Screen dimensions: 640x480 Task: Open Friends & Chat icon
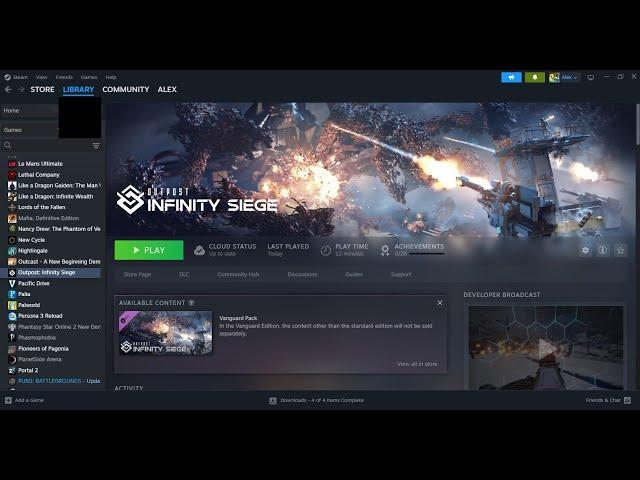[x=627, y=400]
